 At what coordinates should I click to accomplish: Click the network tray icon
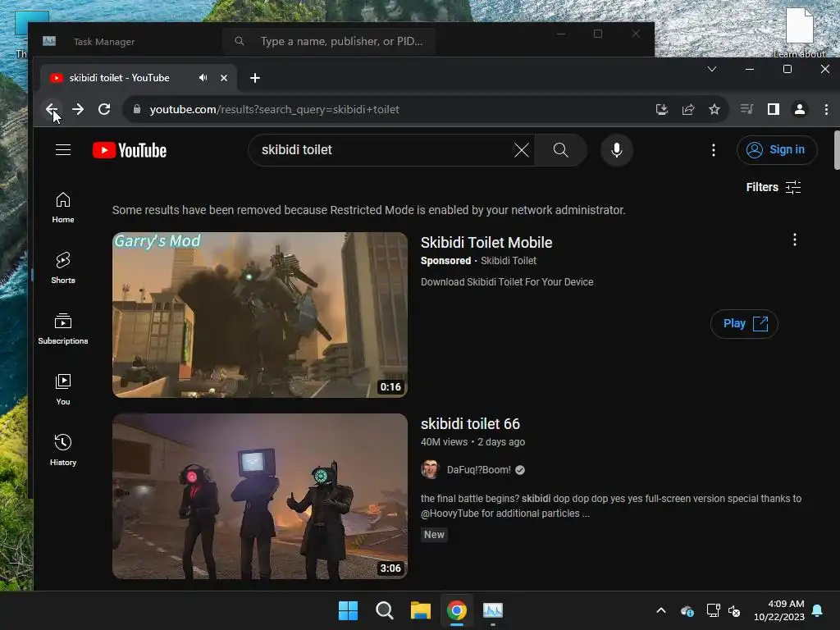[713, 610]
